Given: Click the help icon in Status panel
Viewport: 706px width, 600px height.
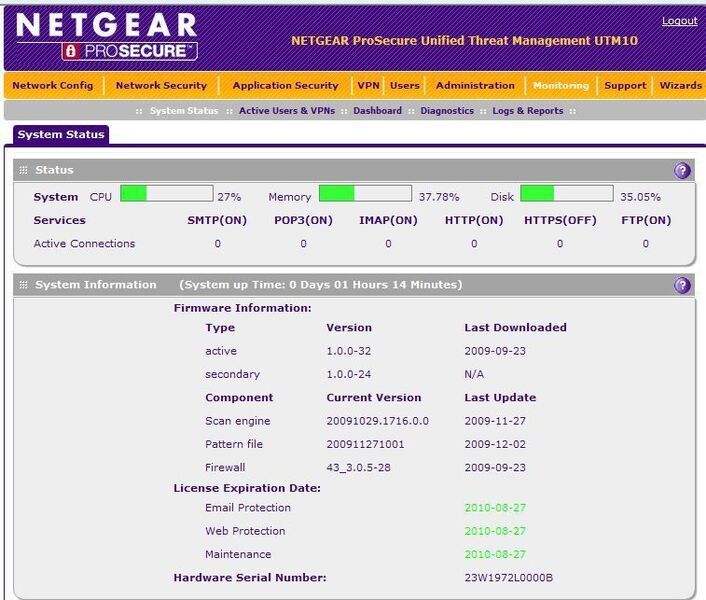Looking at the screenshot, I should 682,171.
